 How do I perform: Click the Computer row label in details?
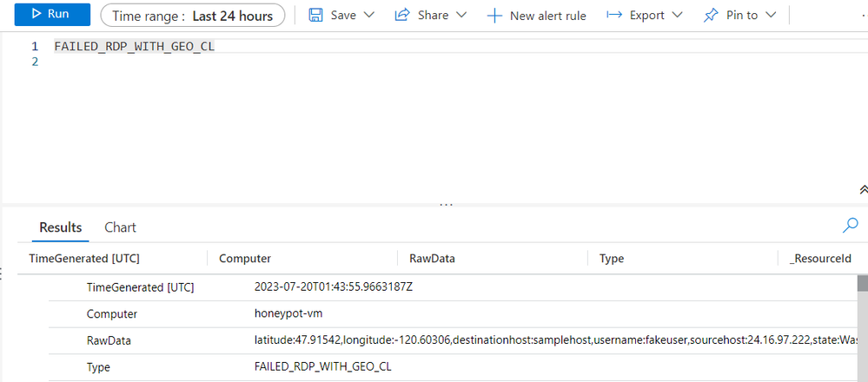112,314
